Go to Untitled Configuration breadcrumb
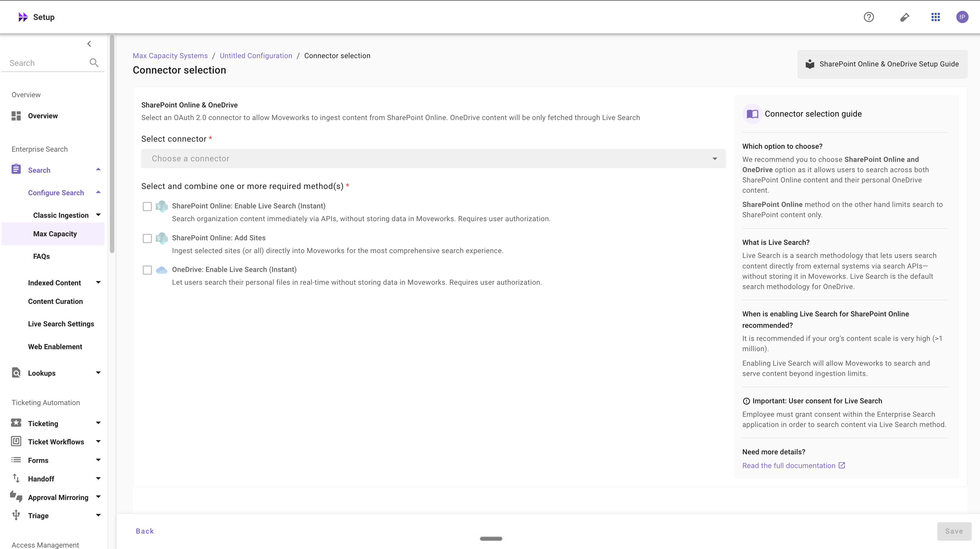980x549 pixels. pyautogui.click(x=256, y=56)
